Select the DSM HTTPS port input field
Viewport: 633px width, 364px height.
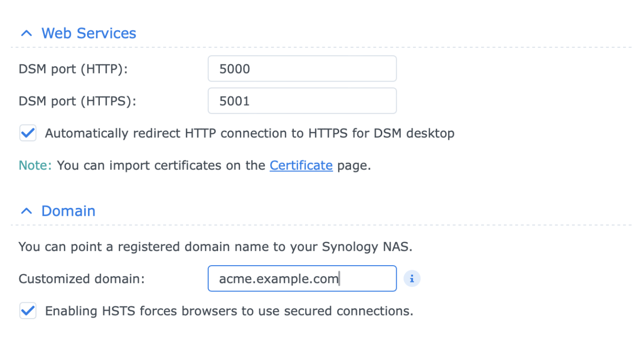[302, 101]
